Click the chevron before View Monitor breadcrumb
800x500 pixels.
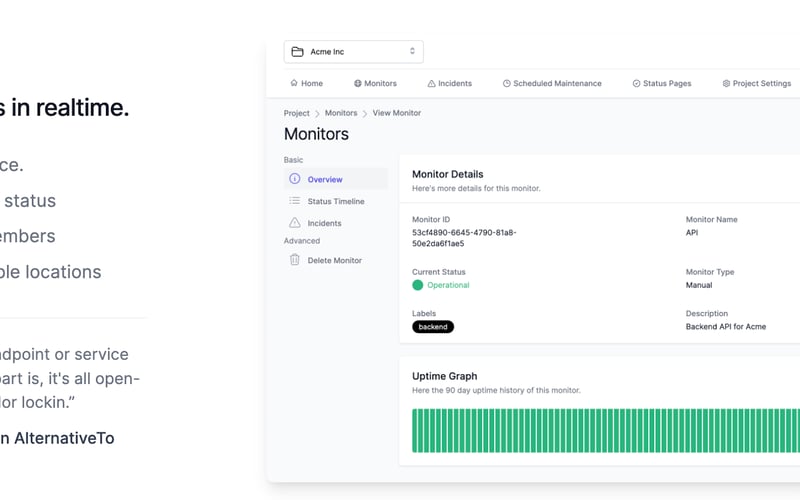pyautogui.click(x=365, y=113)
